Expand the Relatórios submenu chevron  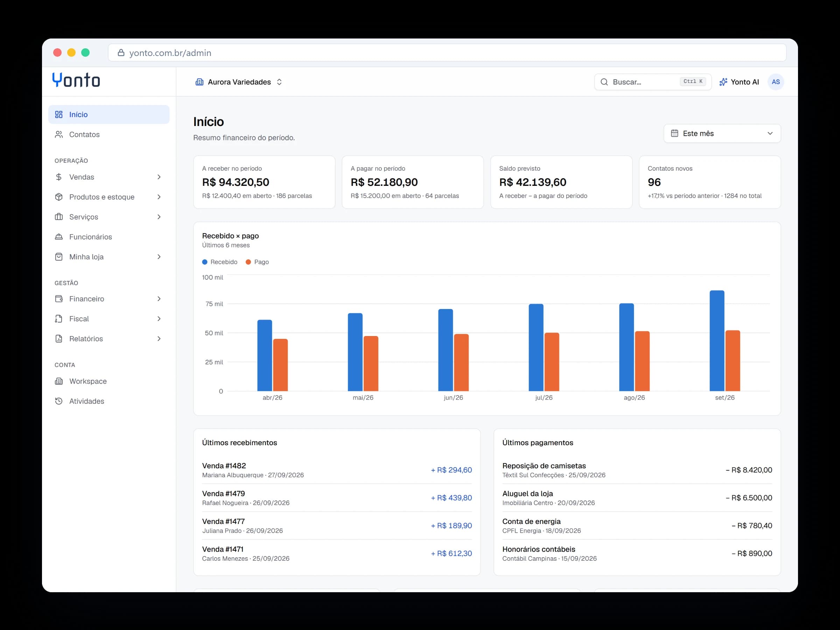[159, 339]
